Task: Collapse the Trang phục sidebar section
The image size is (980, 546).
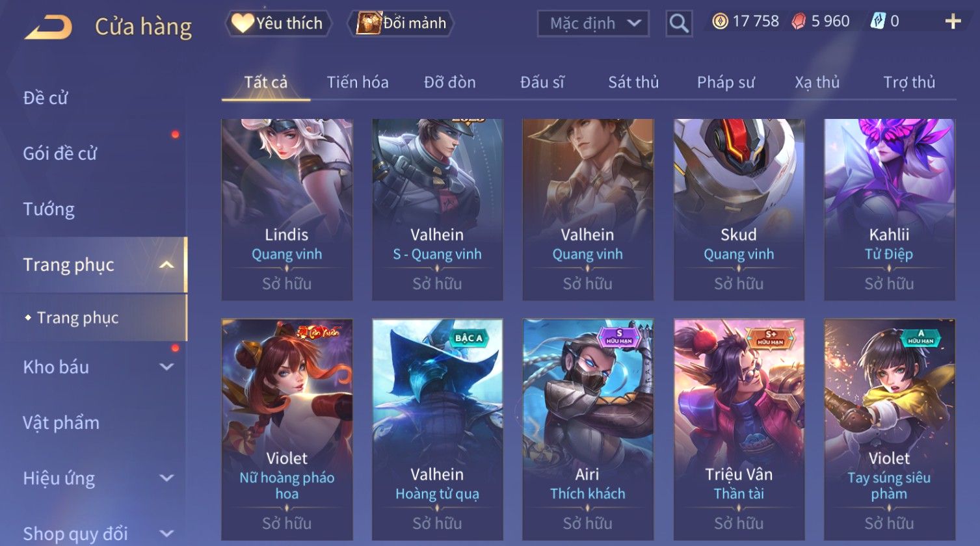Action: tap(166, 265)
